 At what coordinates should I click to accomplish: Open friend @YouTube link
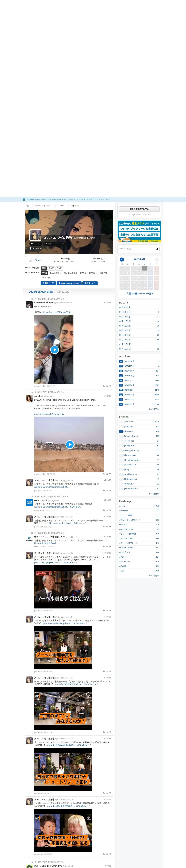coord(128,422)
